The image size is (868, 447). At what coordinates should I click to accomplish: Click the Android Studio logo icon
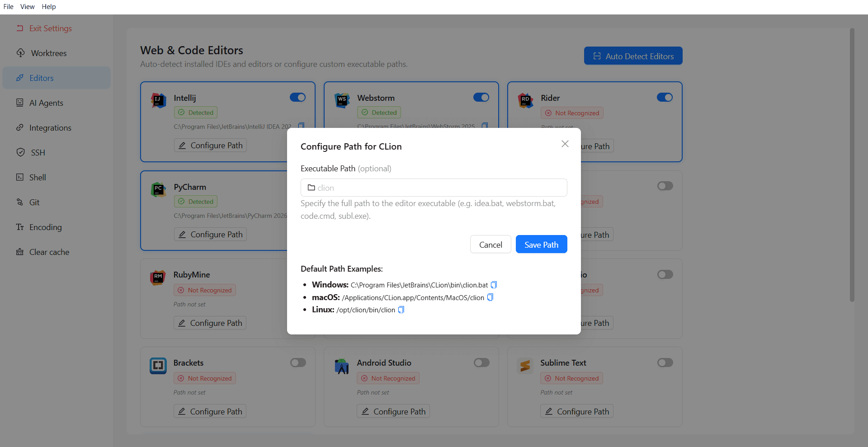[341, 366]
